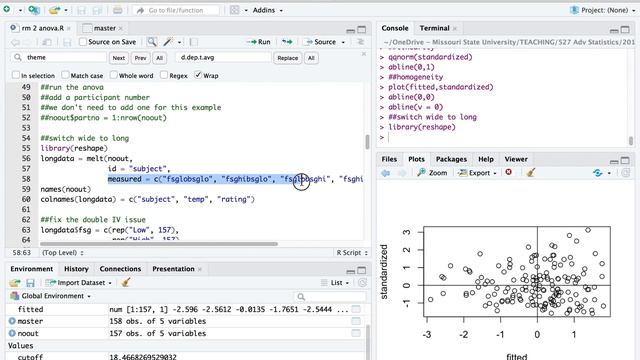Open the Global Environment dropdown
This screenshot has width=640, height=360.
coord(51,296)
